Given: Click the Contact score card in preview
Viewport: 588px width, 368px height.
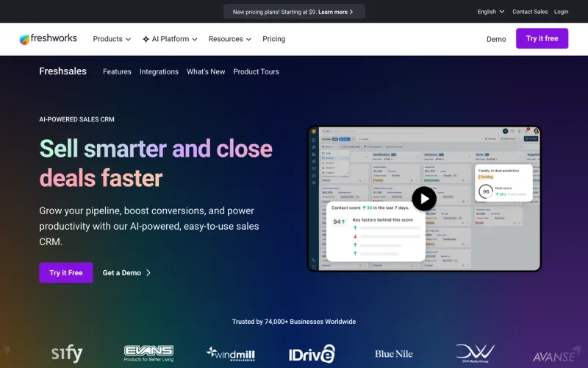Looking at the screenshot, I should [x=376, y=232].
